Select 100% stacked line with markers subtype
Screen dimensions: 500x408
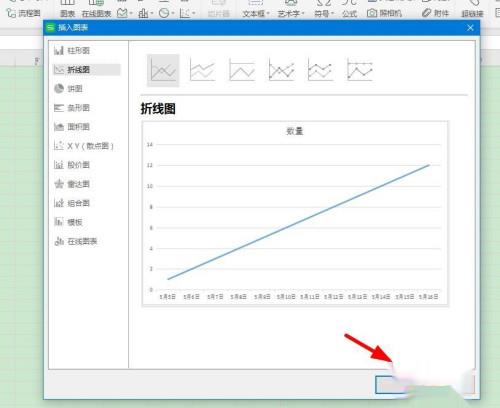(360, 70)
